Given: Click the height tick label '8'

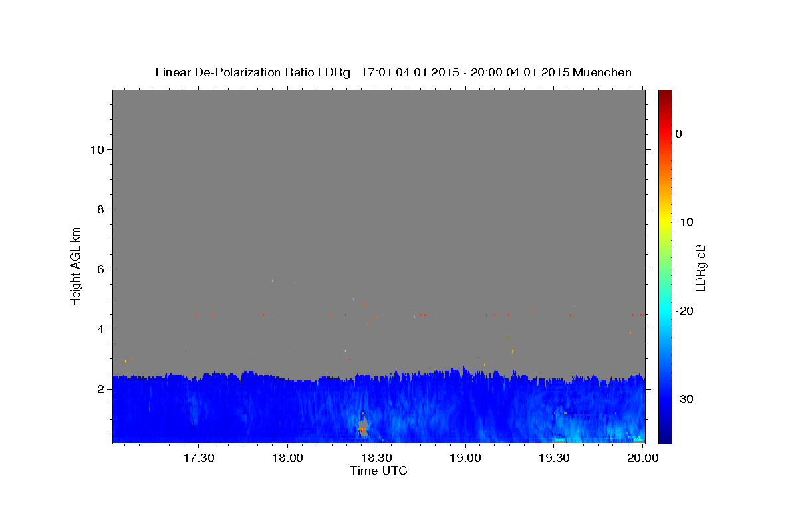Looking at the screenshot, I should click(x=99, y=209).
